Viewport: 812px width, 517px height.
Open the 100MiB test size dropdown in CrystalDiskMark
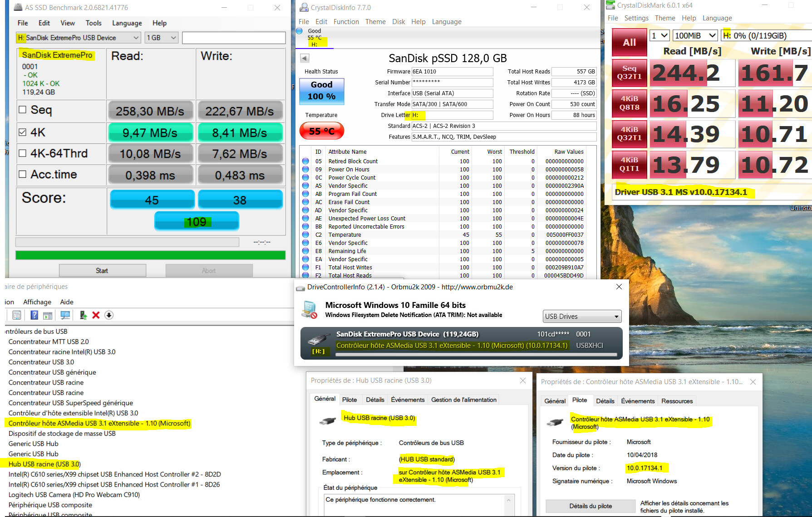pos(695,35)
